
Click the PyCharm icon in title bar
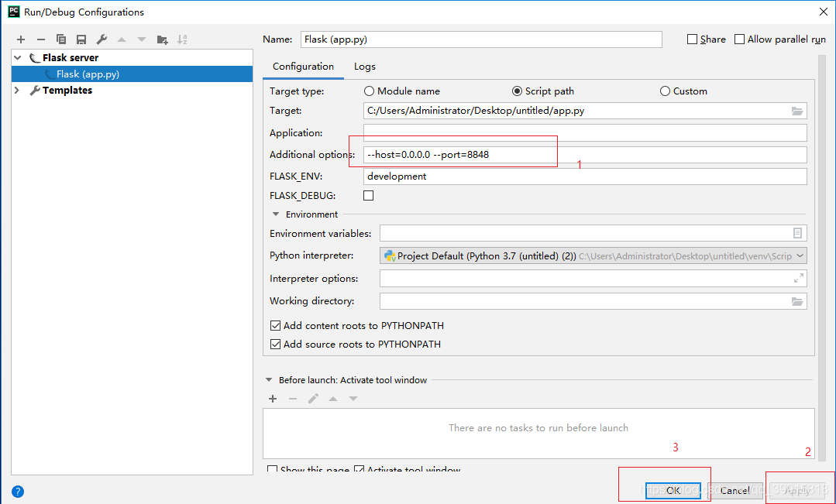pos(14,12)
